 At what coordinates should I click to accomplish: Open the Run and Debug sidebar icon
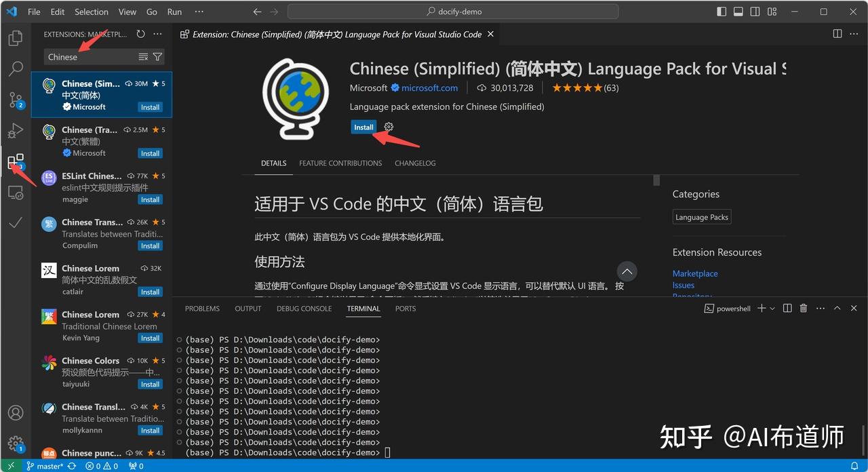point(15,131)
